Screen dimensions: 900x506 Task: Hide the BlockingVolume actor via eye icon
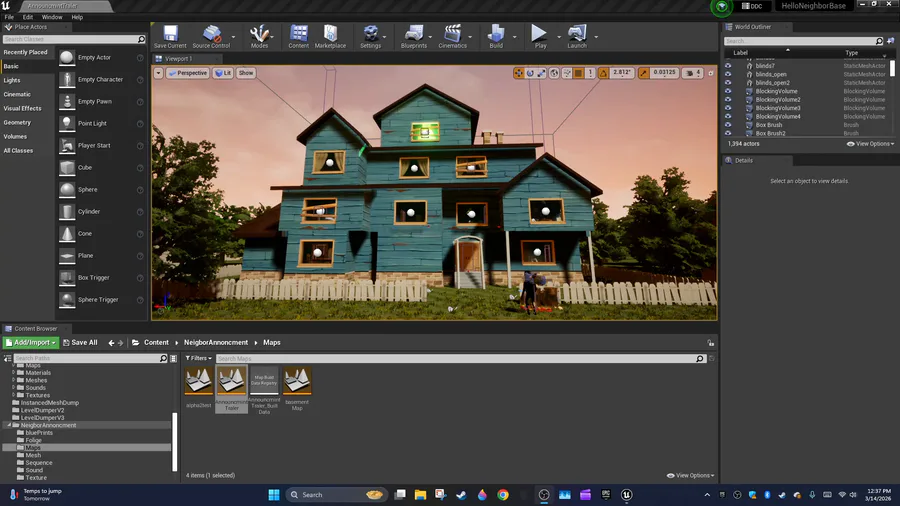click(x=728, y=91)
